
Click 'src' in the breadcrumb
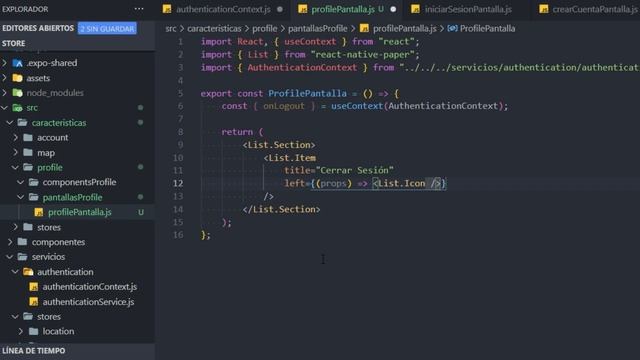(171, 29)
